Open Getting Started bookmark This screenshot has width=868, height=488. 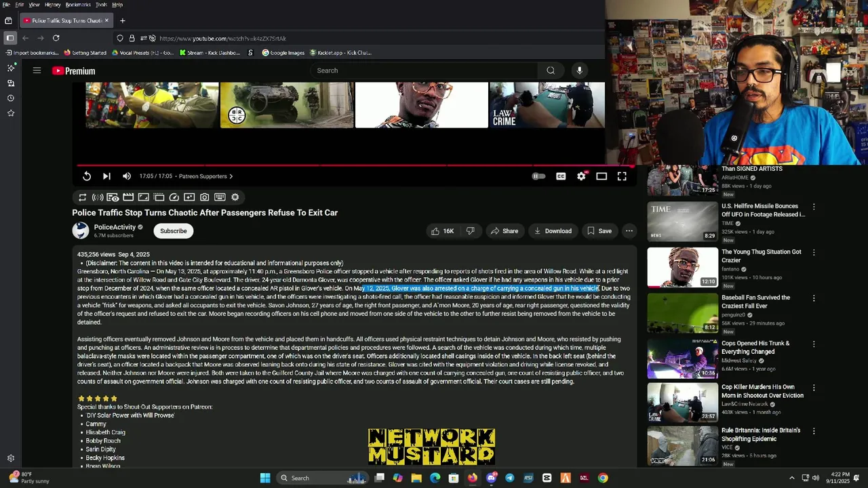click(85, 53)
